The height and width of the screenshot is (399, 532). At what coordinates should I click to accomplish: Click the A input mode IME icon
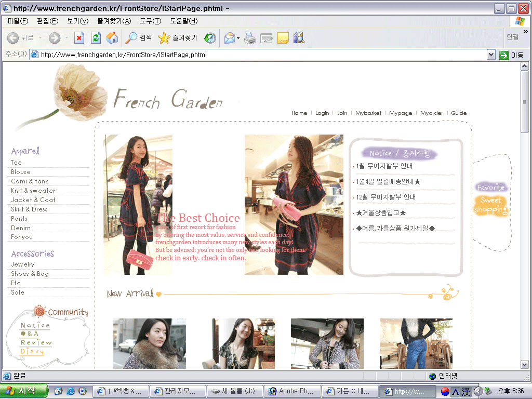(x=456, y=392)
